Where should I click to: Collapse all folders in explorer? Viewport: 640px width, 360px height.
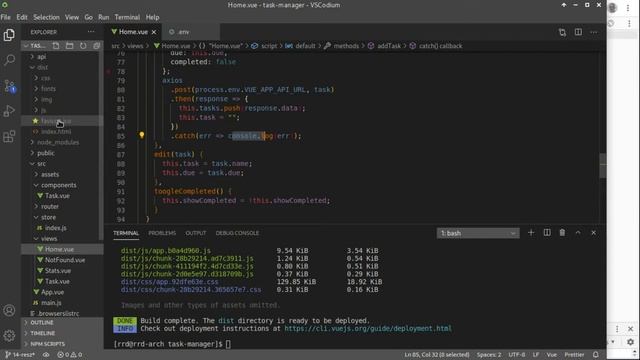click(96, 46)
